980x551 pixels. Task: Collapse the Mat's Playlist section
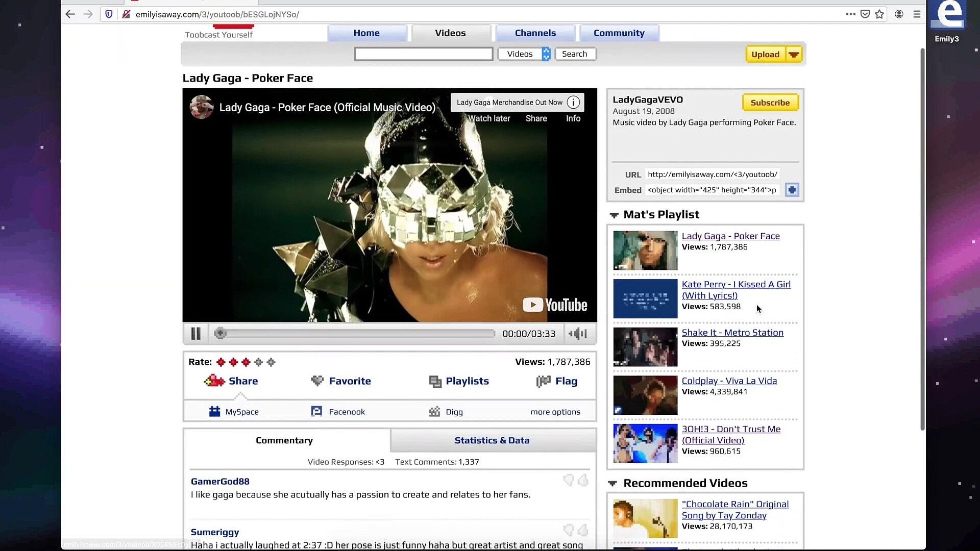tap(614, 215)
